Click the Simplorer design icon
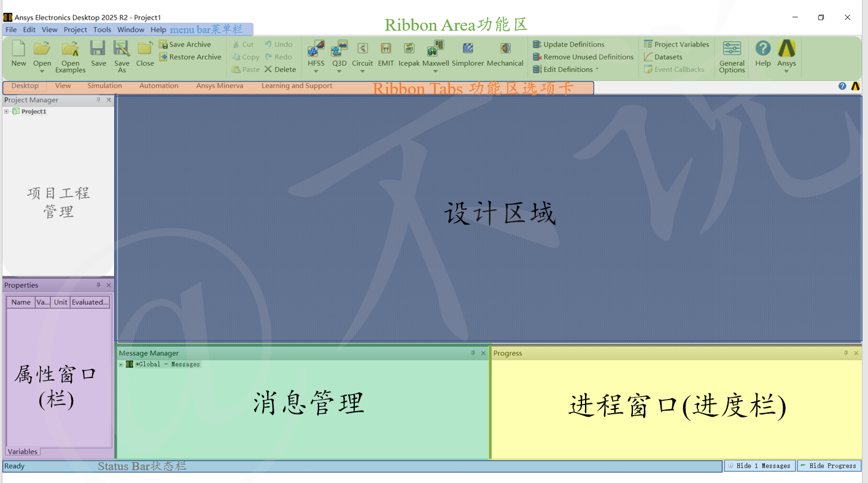868x483 pixels. pyautogui.click(x=468, y=48)
